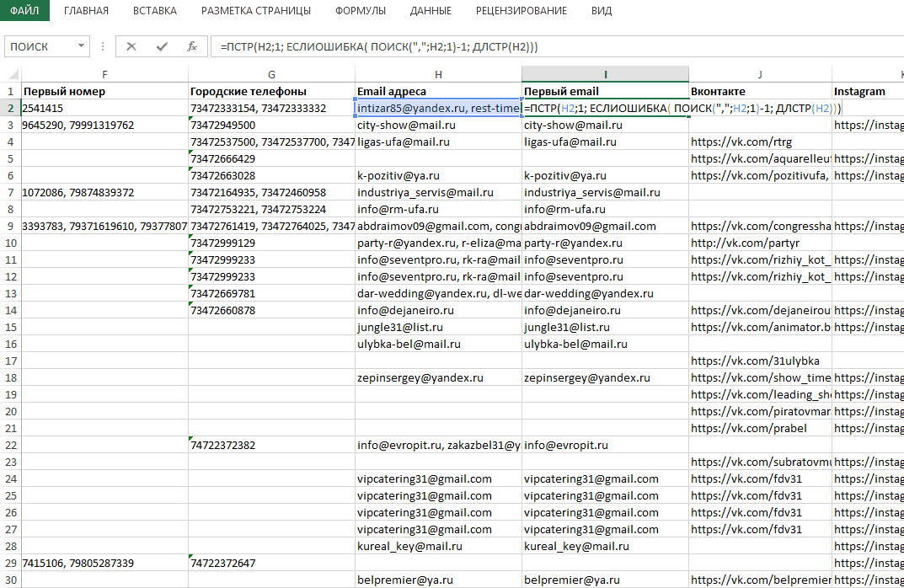Open link https://vk.com/pozitivufa
Viewport: 904px width, 588px height.
point(760,175)
